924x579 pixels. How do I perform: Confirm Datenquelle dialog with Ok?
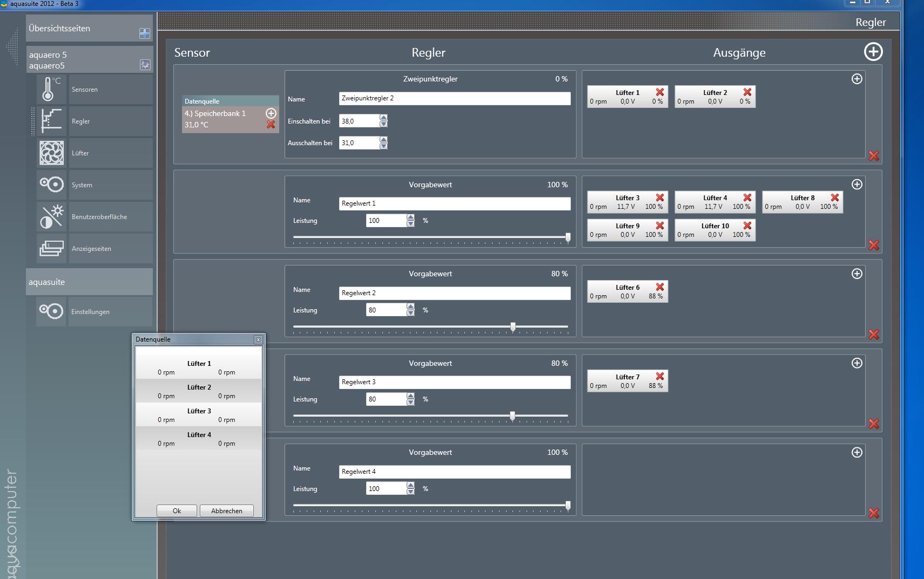[x=177, y=510]
